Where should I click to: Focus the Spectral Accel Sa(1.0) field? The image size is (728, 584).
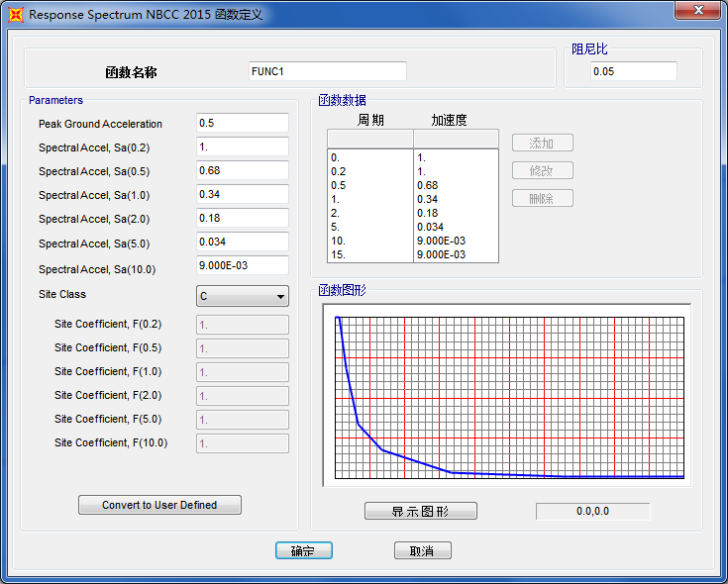coord(243,195)
